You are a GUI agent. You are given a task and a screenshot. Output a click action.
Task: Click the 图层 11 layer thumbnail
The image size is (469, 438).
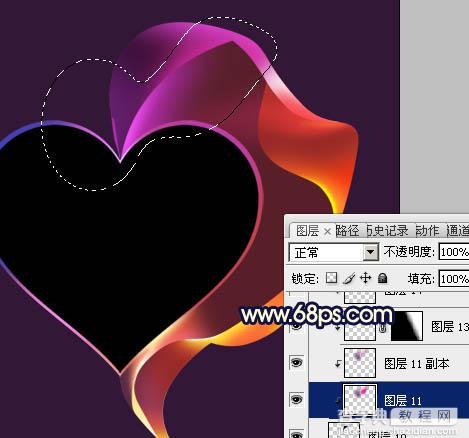(x=360, y=399)
